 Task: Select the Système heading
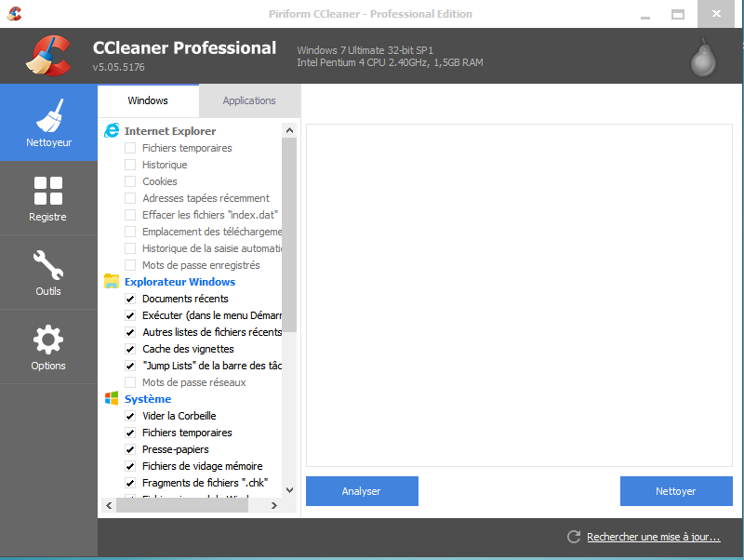click(148, 399)
